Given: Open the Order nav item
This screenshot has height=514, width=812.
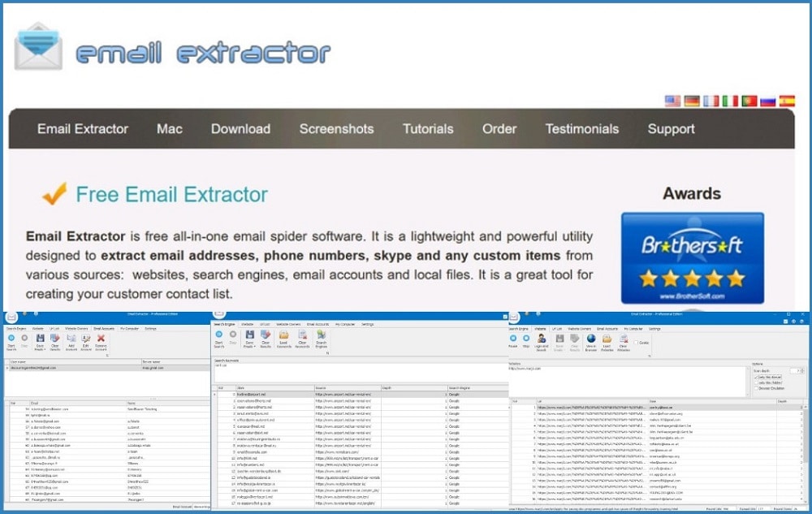Looking at the screenshot, I should 499,129.
